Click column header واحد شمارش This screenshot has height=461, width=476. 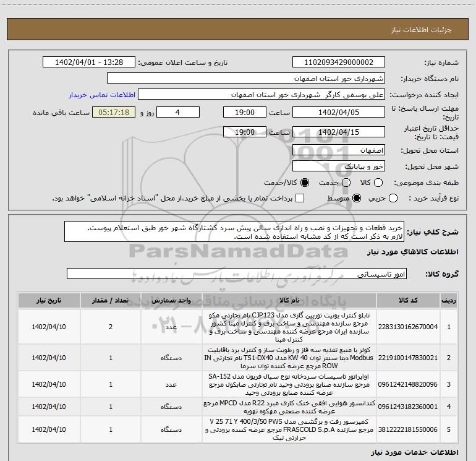tap(171, 300)
